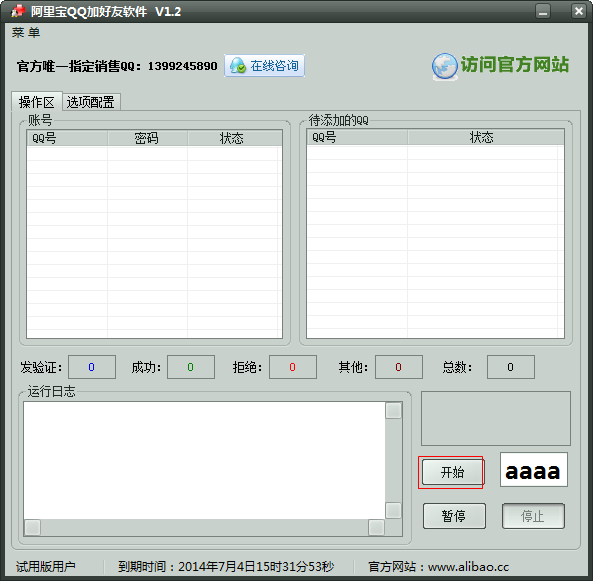
Task: Close the 阿里宝QQ加好友软件 window
Action: point(579,11)
